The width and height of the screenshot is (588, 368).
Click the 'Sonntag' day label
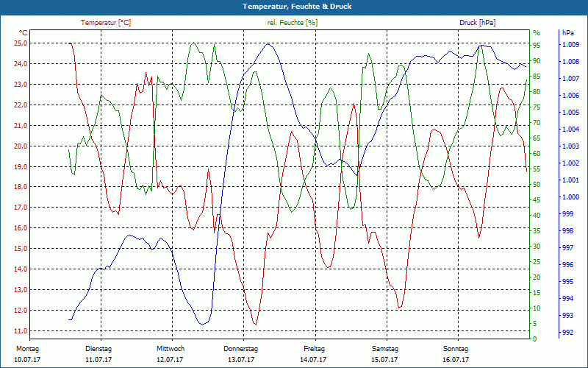456,349
